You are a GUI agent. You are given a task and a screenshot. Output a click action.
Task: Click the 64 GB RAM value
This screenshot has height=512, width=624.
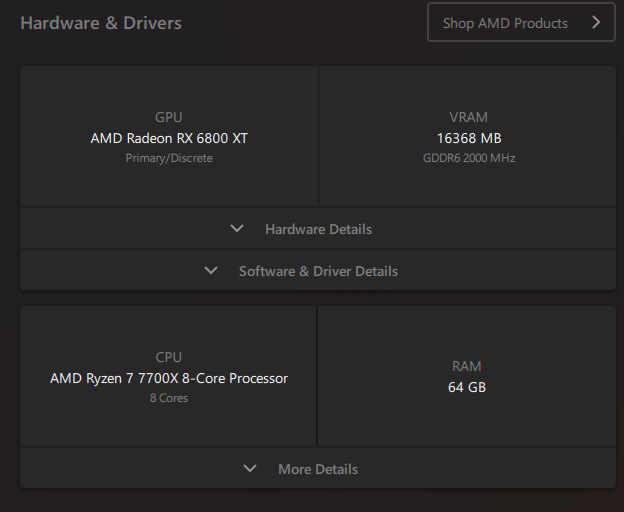(467, 387)
